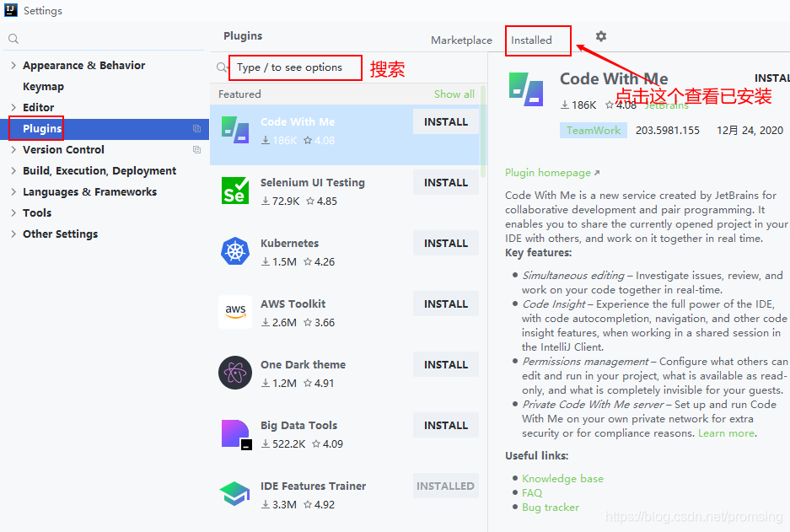Image resolution: width=790 pixels, height=532 pixels.
Task: Click the Big Data Tools plugin icon
Action: pos(236,434)
